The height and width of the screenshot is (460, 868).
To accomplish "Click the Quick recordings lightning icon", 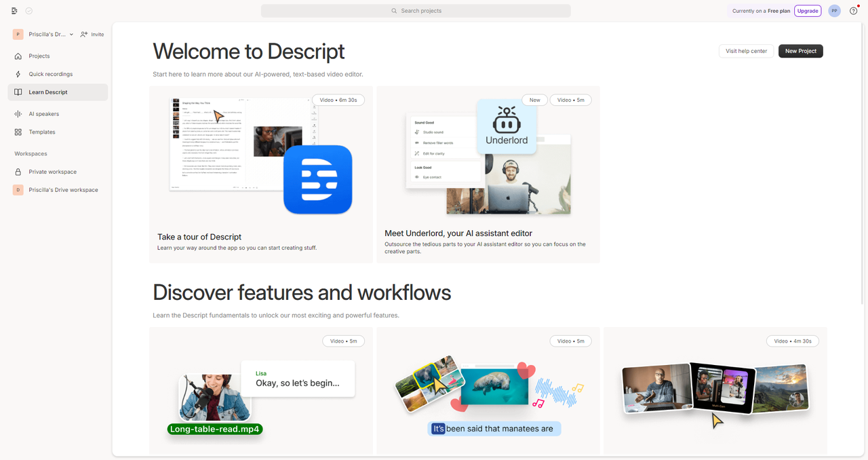I will 18,74.
